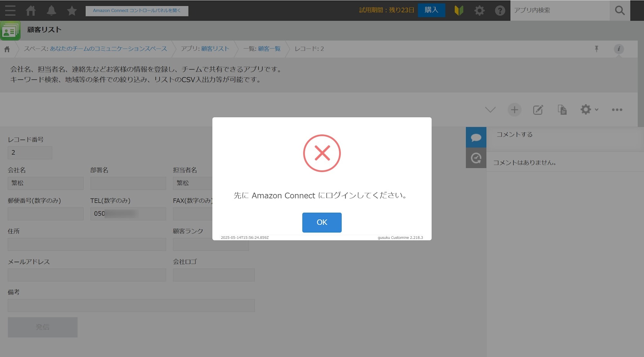The image size is (644, 357).
Task: Click the 会社ロゴ field
Action: [x=214, y=275]
